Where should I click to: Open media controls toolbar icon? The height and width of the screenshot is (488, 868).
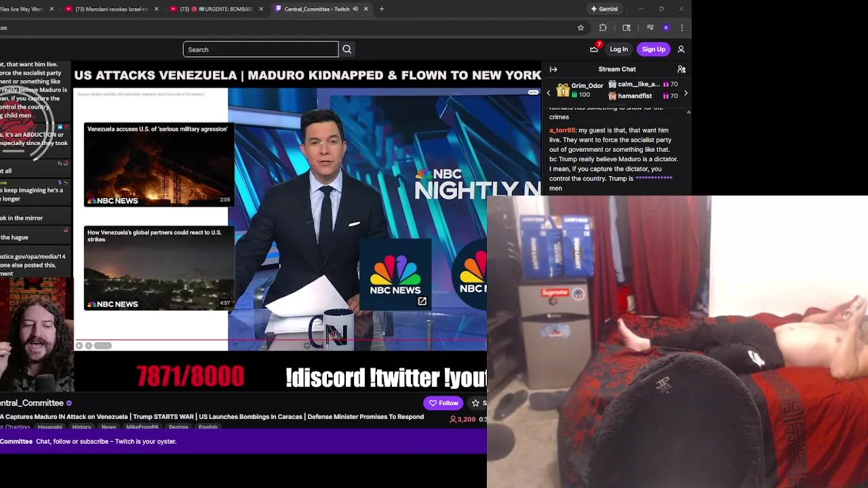tap(650, 28)
